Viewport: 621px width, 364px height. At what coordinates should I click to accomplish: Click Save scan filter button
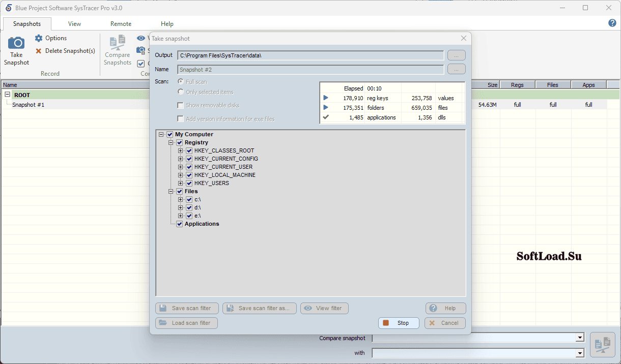click(186, 308)
